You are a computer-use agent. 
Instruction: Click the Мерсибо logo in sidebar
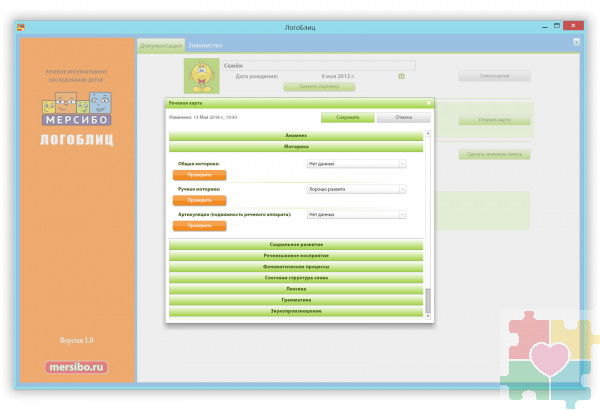[77, 108]
